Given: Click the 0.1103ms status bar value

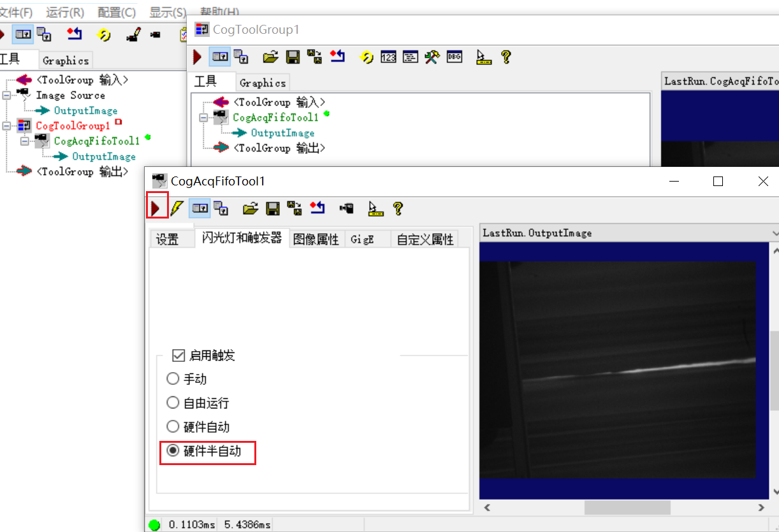Looking at the screenshot, I should tap(192, 524).
